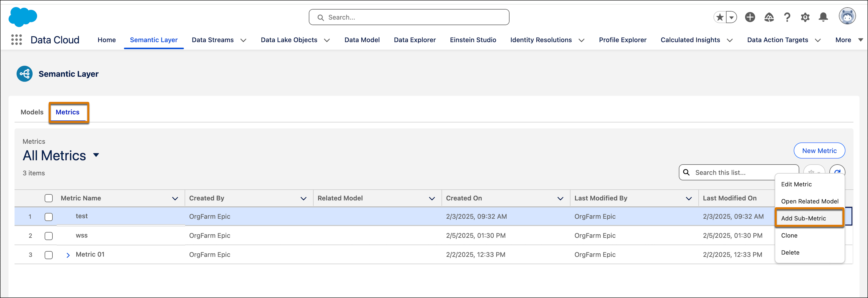Open the Semantic Layer nav tab
Image resolution: width=868 pixels, height=298 pixels.
pyautogui.click(x=154, y=40)
